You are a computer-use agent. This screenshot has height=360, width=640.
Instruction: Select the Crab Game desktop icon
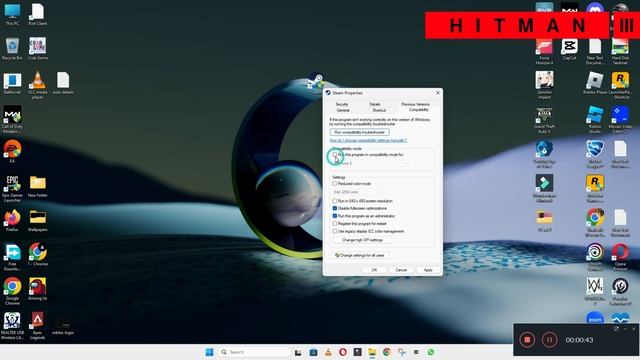click(x=38, y=49)
